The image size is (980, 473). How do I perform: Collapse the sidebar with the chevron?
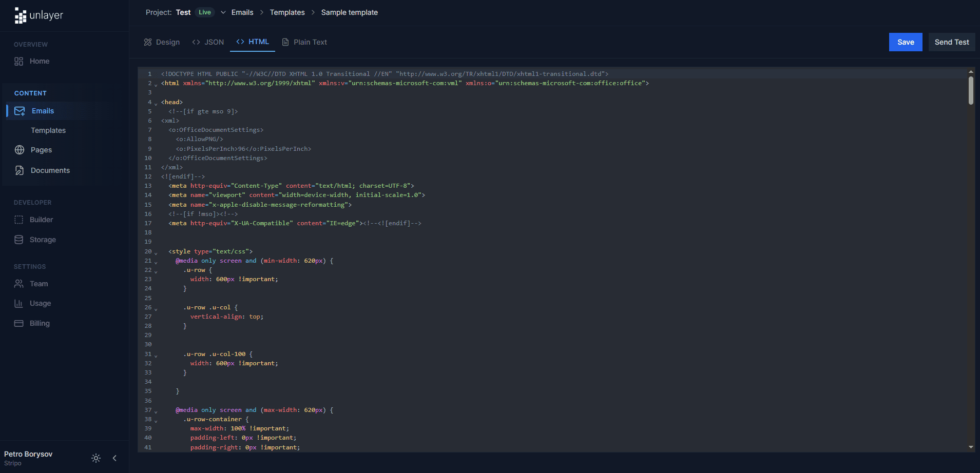click(114, 458)
